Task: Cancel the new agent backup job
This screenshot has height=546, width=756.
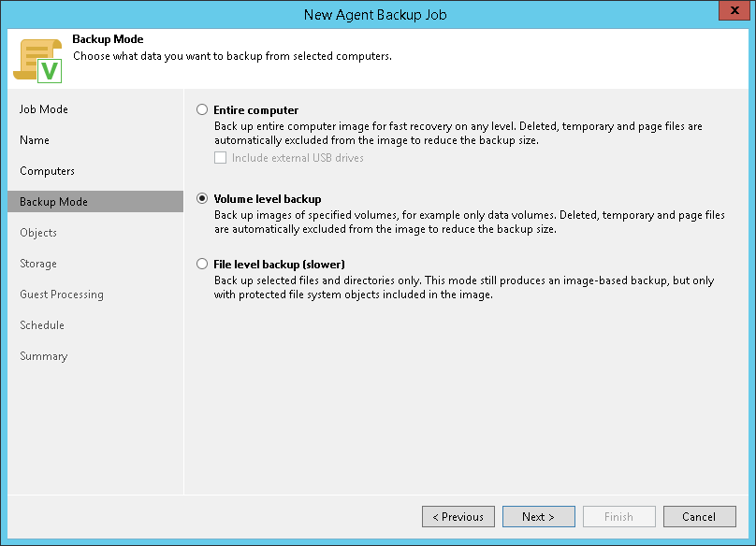Action: pyautogui.click(x=699, y=517)
